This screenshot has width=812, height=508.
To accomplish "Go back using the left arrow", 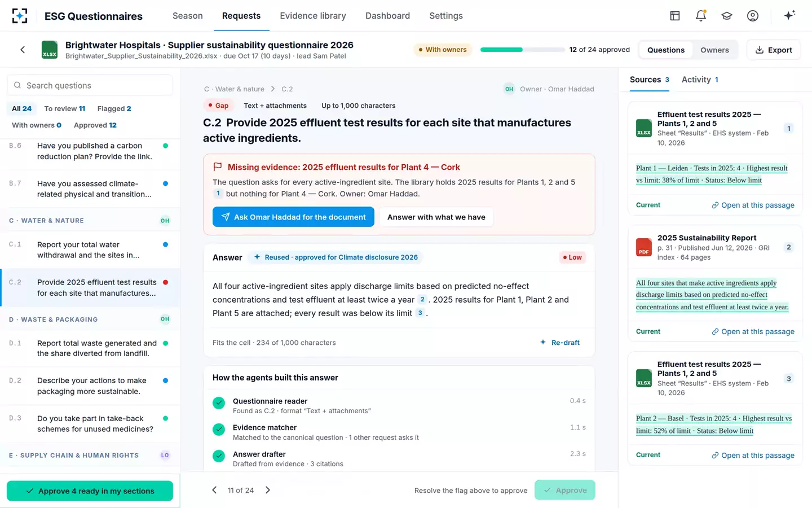I will [x=23, y=50].
